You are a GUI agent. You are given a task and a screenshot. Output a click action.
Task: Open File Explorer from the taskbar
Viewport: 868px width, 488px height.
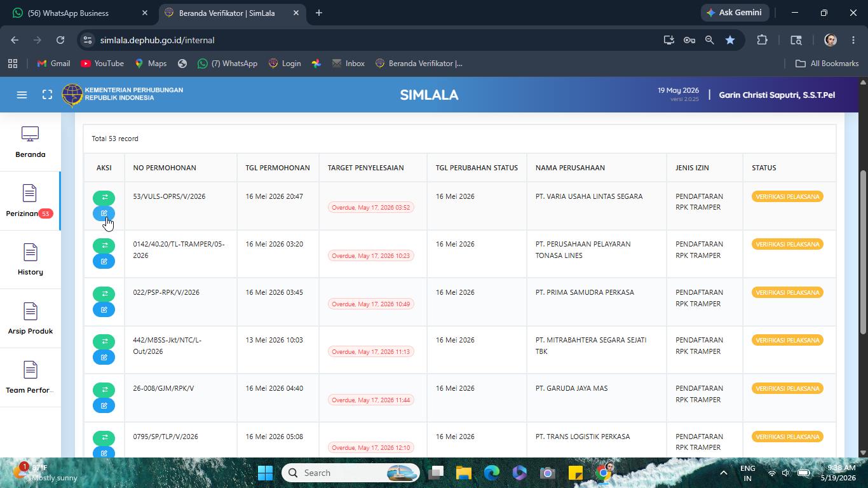coord(463,473)
